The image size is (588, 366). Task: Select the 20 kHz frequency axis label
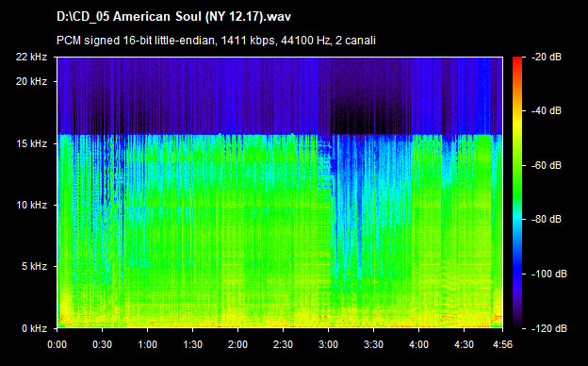[x=31, y=81]
